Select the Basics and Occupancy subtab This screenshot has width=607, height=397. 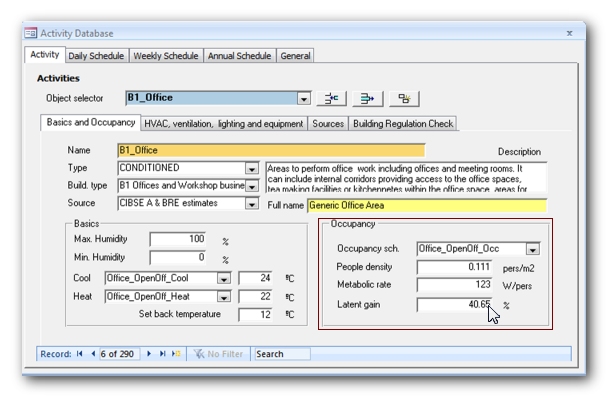(91, 122)
